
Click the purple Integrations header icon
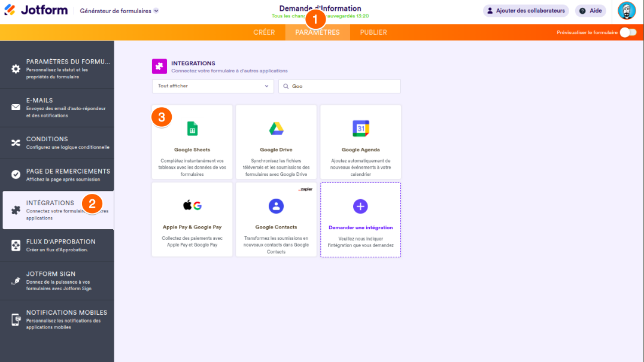click(x=159, y=66)
